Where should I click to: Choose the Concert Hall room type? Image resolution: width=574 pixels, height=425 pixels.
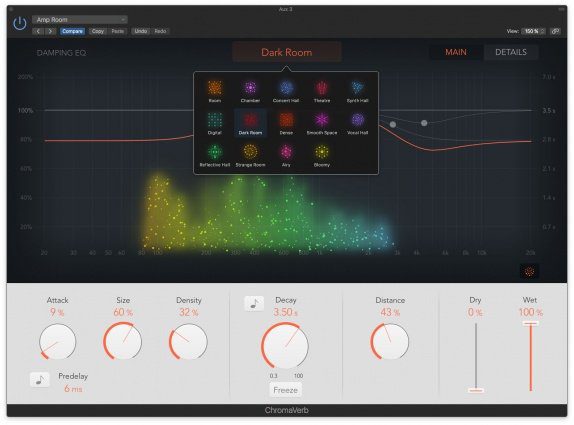pyautogui.click(x=286, y=92)
